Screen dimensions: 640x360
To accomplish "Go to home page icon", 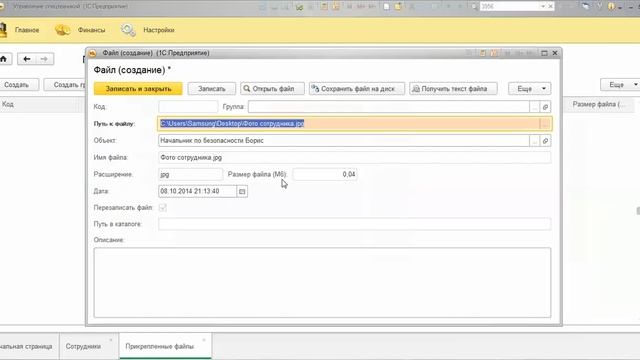I will (x=4, y=59).
